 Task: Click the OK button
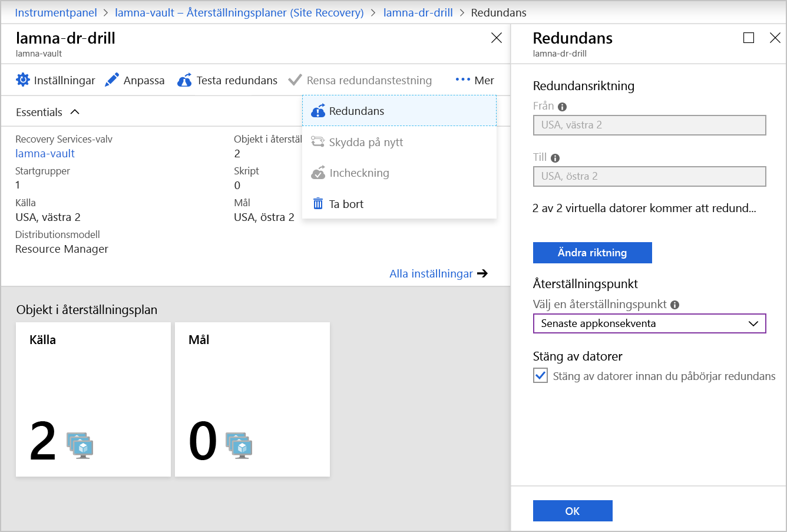pos(573,511)
